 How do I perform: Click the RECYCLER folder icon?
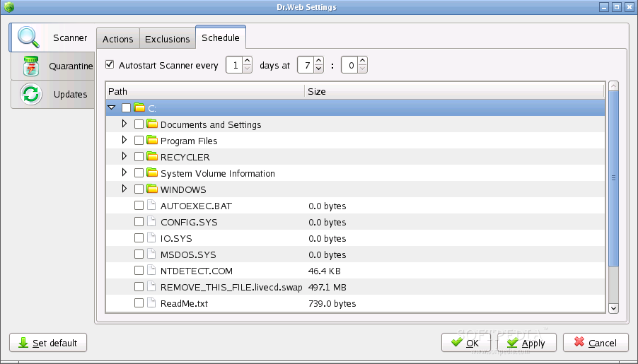click(x=152, y=156)
